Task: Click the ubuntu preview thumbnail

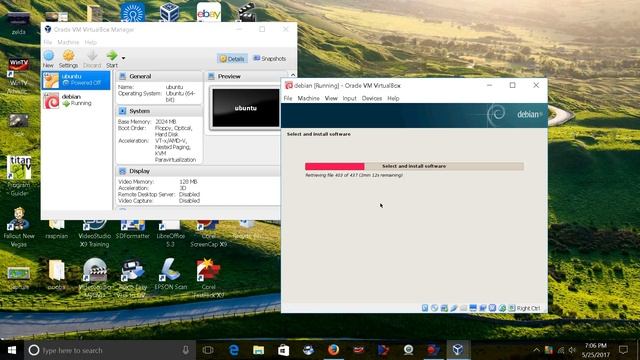Action: (x=246, y=108)
